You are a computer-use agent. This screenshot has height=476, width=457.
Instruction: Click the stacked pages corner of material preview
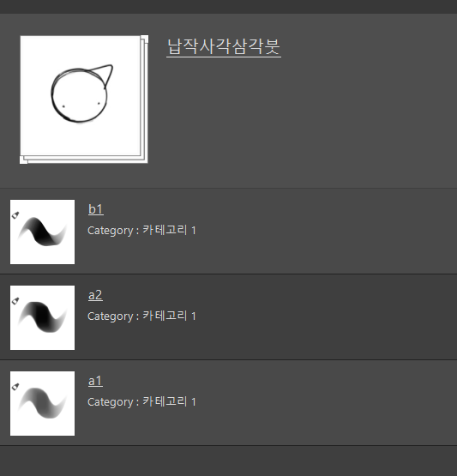(x=145, y=39)
